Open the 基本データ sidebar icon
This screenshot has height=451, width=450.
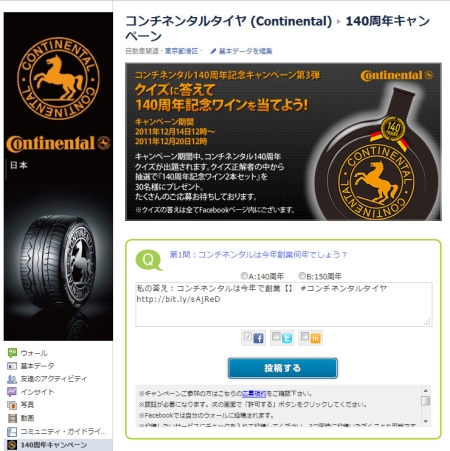(x=12, y=366)
